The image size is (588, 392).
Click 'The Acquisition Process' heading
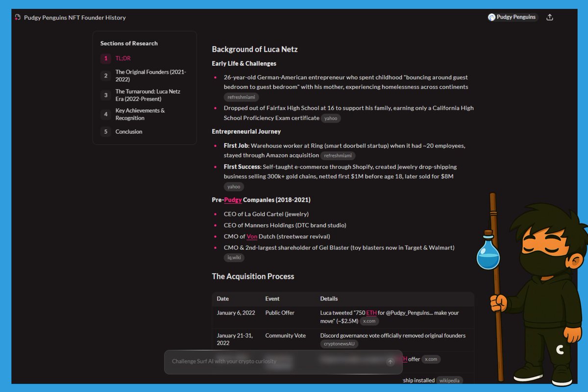[253, 276]
